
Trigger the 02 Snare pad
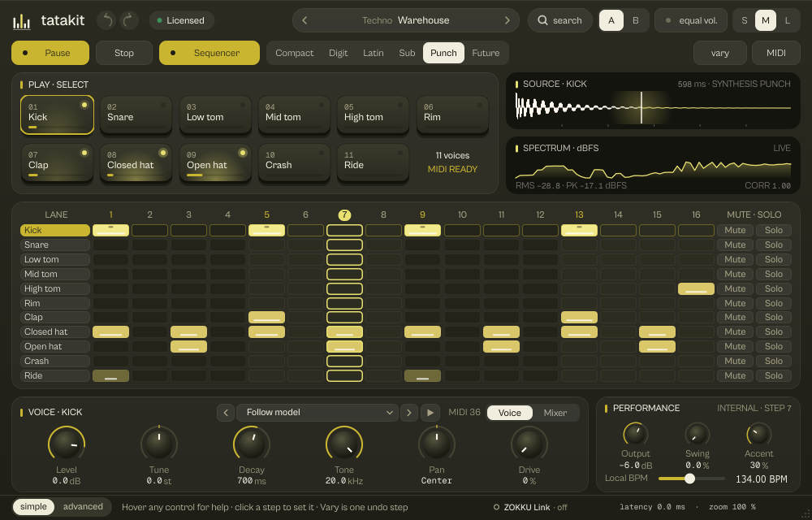pos(136,115)
